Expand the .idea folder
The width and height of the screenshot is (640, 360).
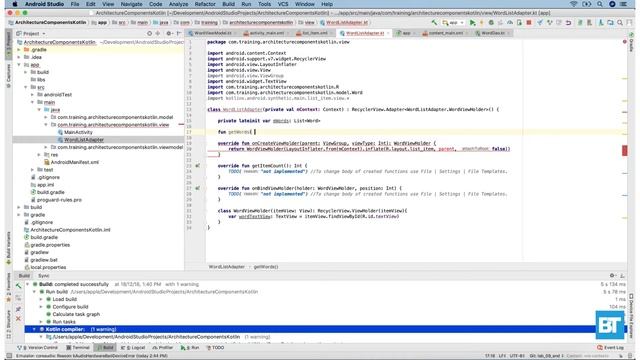coord(19,58)
